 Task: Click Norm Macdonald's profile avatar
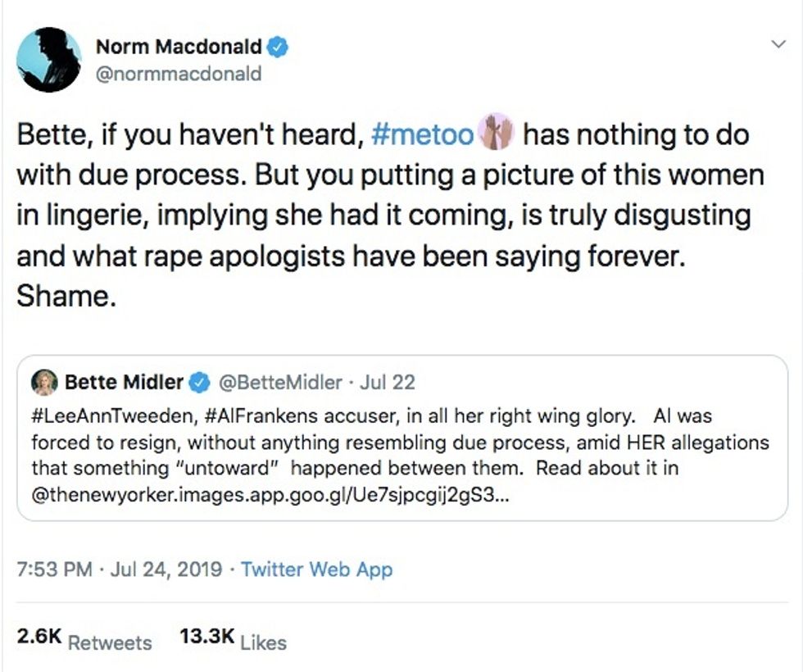48,59
